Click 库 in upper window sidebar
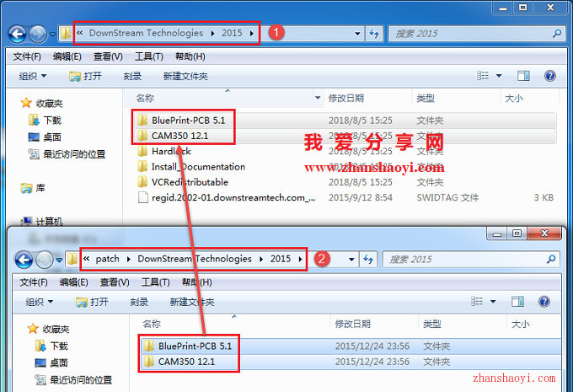Image resolution: width=573 pixels, height=392 pixels. tap(40, 188)
